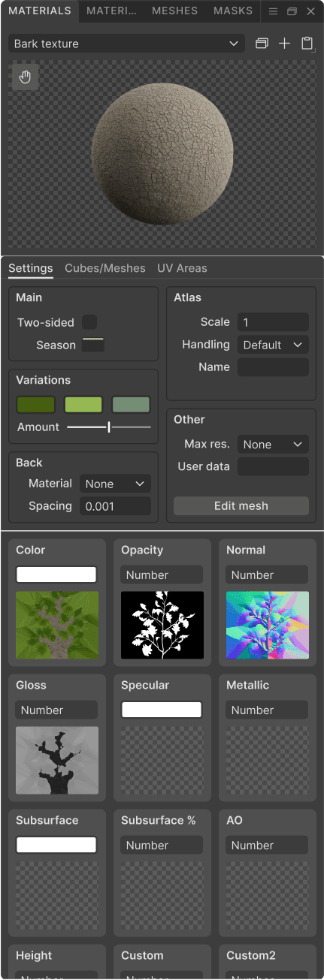This screenshot has width=324, height=980.
Task: Add a new material with plus icon
Action: [284, 44]
